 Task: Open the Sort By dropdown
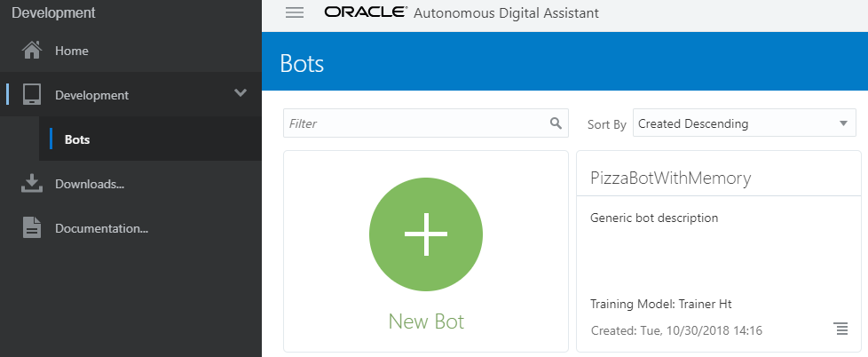pos(744,123)
